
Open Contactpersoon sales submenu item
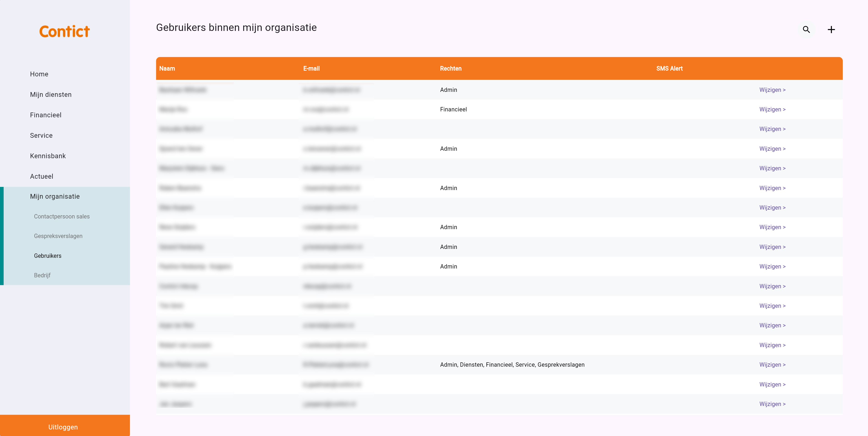click(x=62, y=216)
